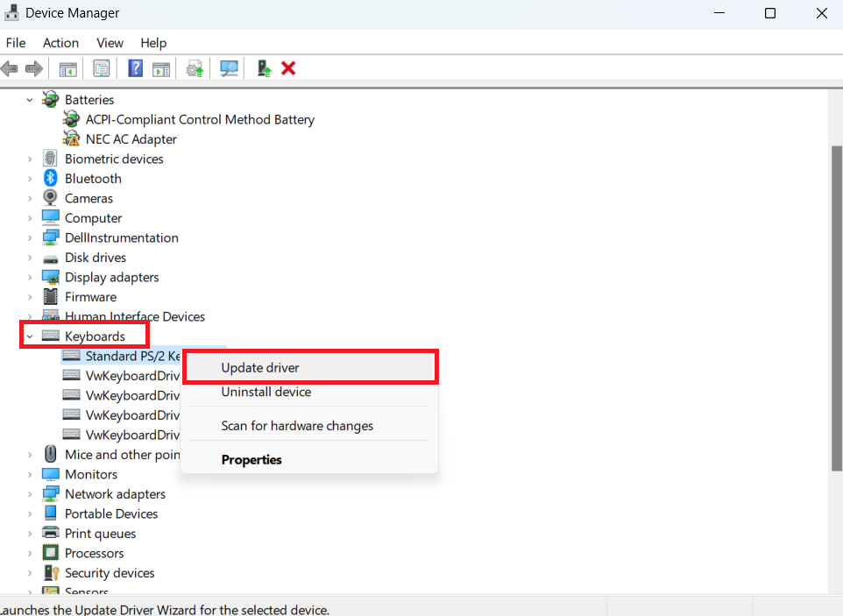Collapse the Batteries category

click(30, 100)
